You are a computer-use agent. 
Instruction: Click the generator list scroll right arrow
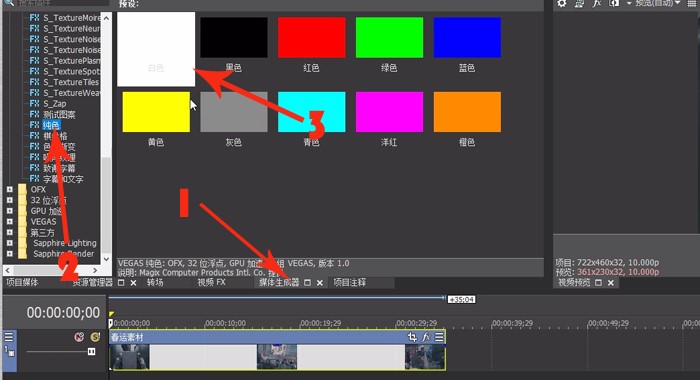pos(95,270)
